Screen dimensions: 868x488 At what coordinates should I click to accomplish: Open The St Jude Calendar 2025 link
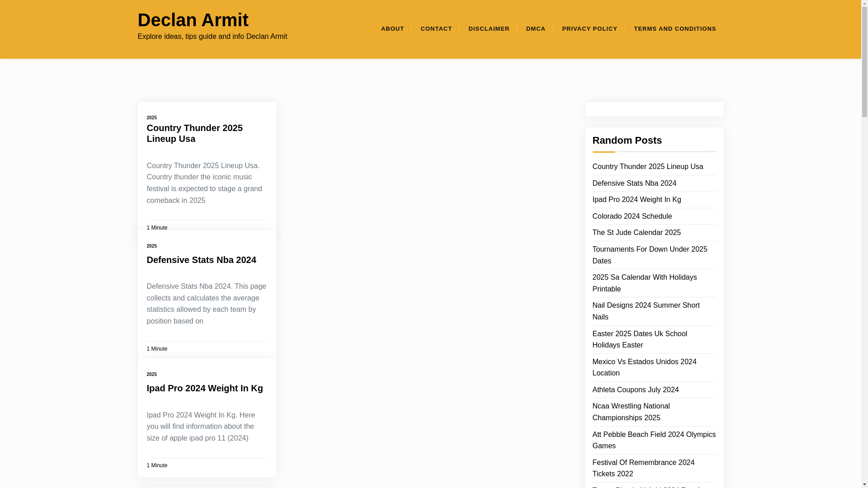point(637,232)
